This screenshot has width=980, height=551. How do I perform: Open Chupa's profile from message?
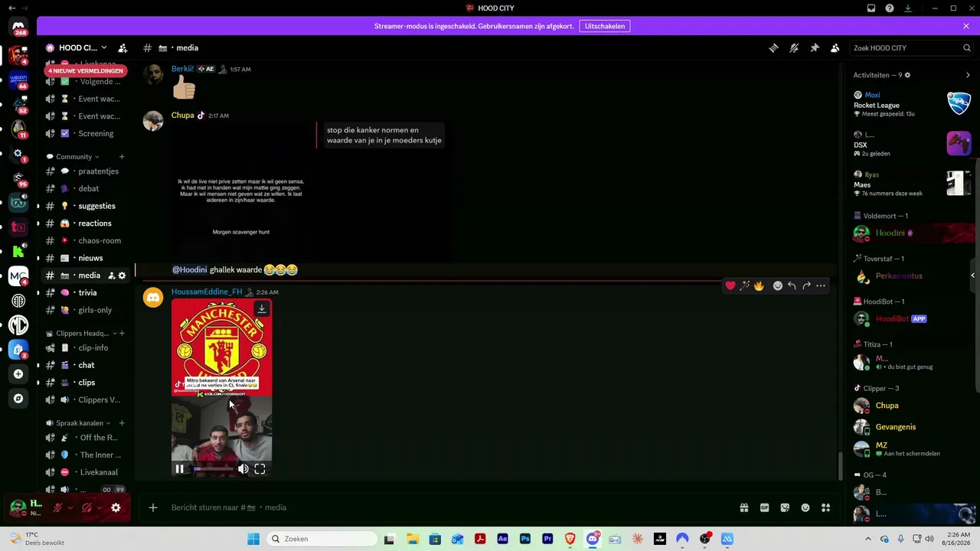pyautogui.click(x=182, y=116)
